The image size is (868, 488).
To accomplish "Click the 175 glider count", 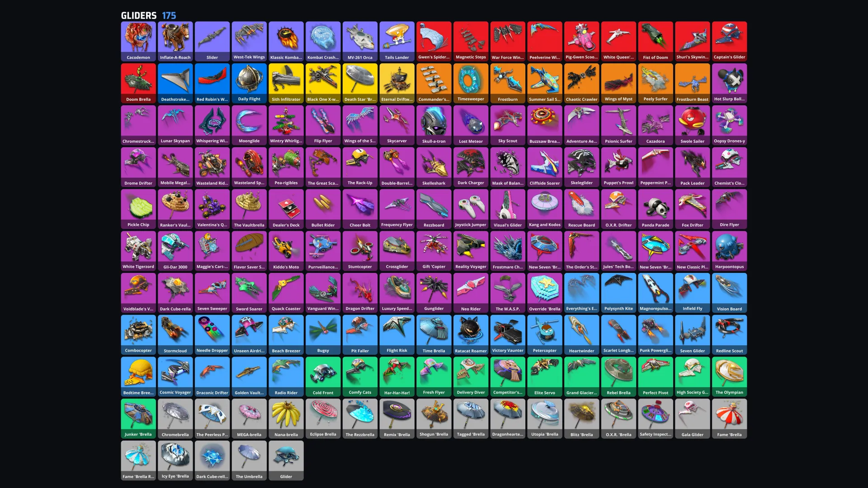I will click(x=169, y=15).
